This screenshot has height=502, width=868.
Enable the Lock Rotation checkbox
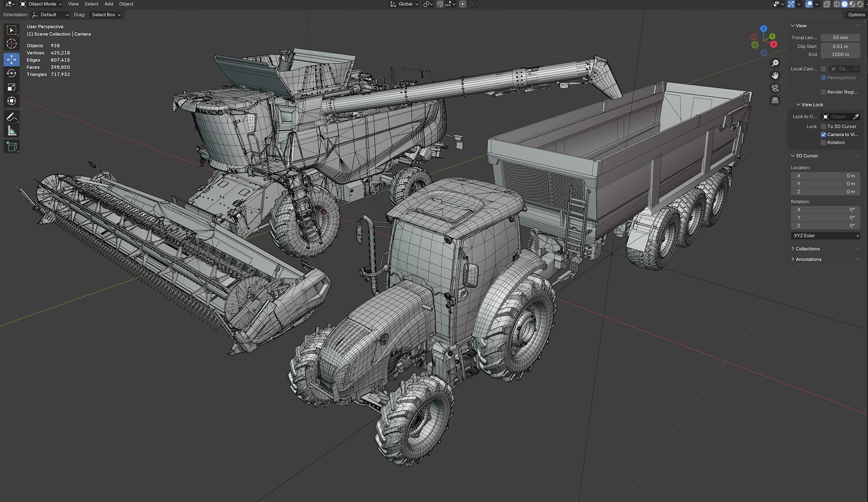[x=823, y=142]
